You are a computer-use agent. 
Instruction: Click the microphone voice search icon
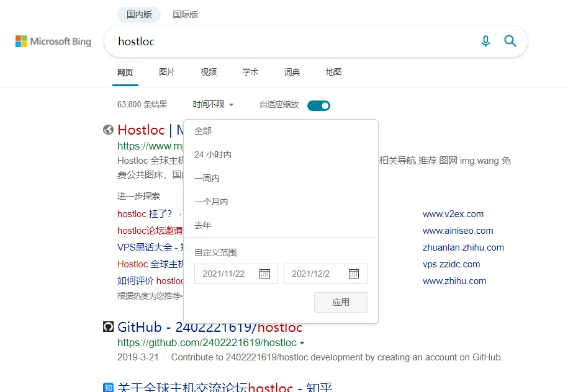click(x=485, y=42)
